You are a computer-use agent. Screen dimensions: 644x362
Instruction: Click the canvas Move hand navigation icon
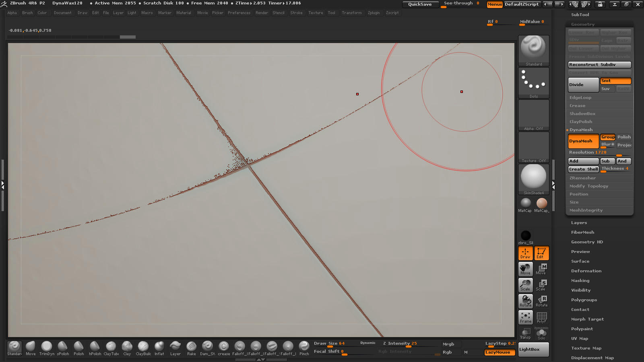(526, 269)
